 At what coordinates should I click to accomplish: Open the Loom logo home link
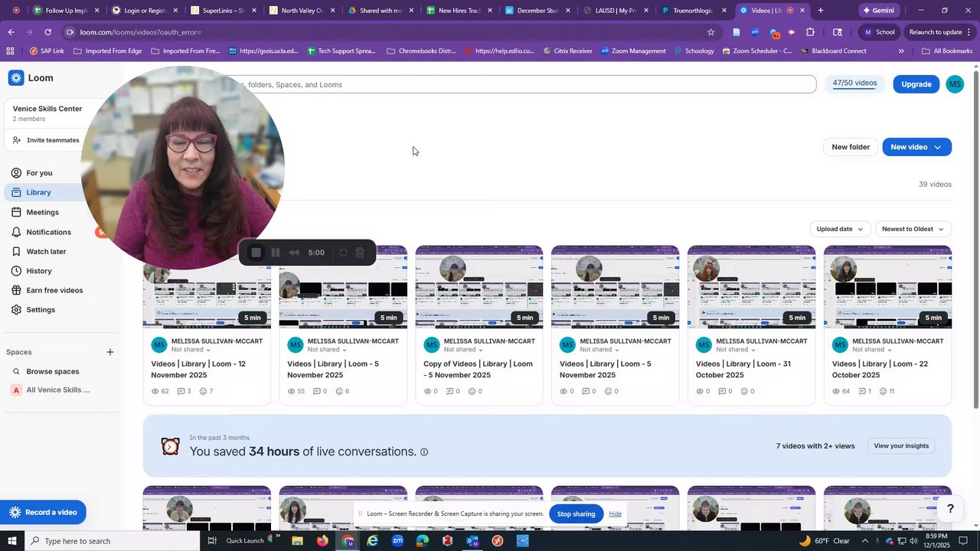(31, 78)
